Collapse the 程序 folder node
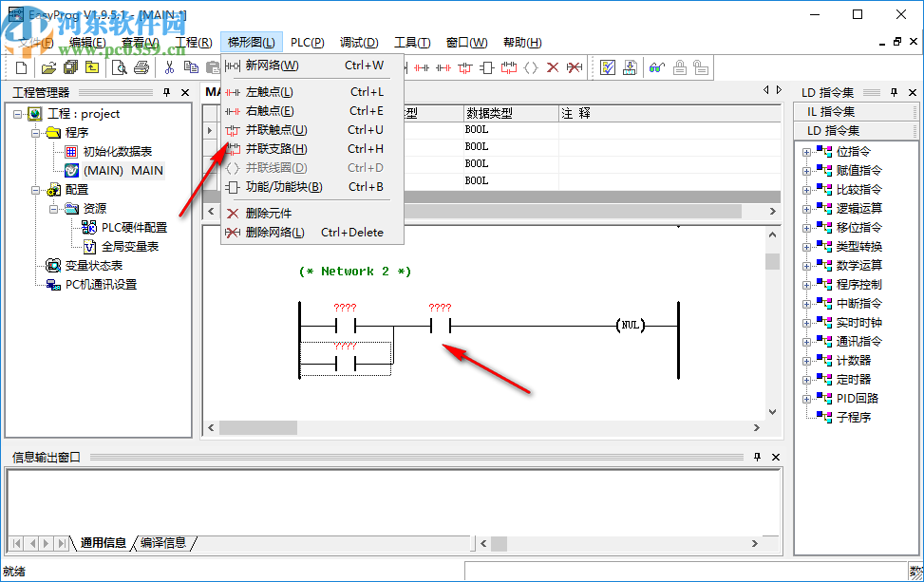The height and width of the screenshot is (582, 924). point(35,133)
